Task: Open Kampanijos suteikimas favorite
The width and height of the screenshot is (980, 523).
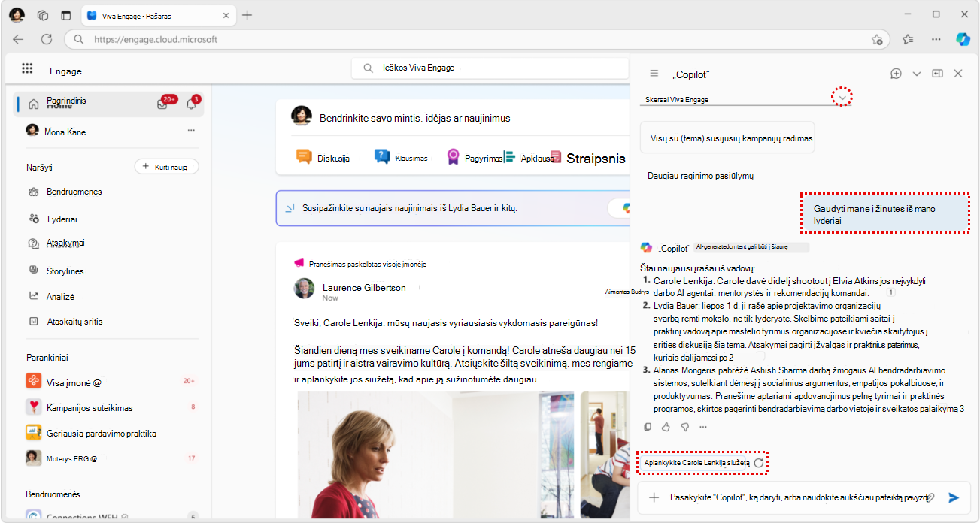Action: pyautogui.click(x=111, y=407)
